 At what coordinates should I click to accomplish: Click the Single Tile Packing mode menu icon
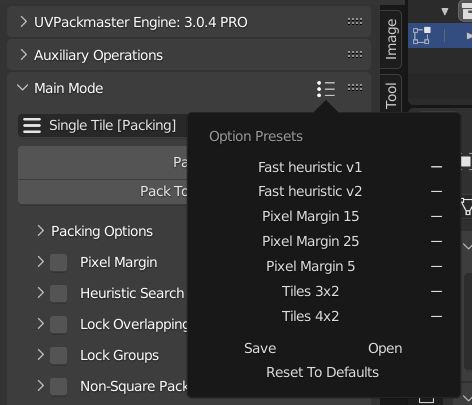click(32, 126)
